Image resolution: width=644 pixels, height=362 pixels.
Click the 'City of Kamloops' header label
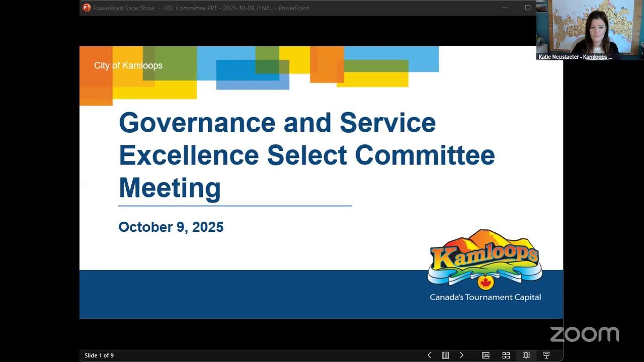pyautogui.click(x=128, y=65)
